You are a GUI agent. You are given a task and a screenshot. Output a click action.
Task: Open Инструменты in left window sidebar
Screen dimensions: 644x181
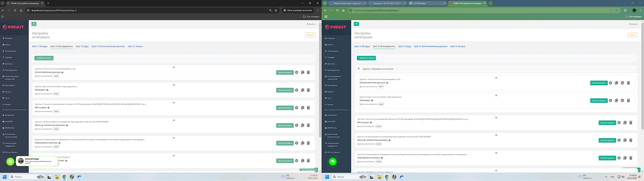(11, 70)
